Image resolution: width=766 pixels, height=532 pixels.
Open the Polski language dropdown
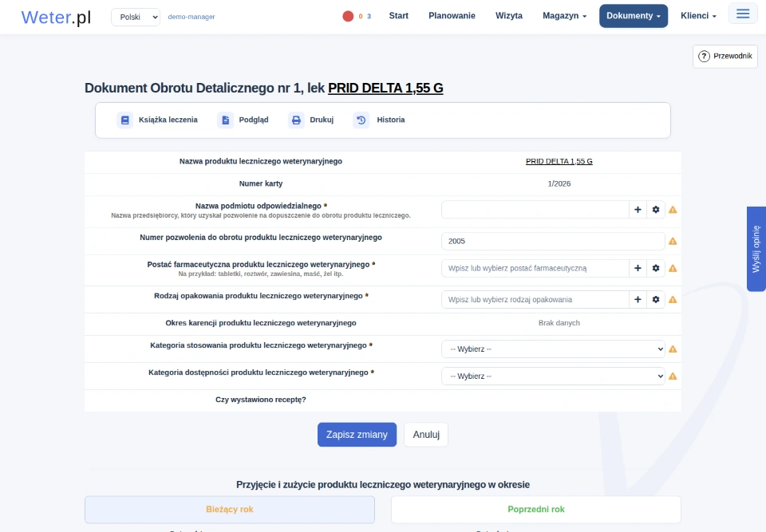tap(136, 17)
